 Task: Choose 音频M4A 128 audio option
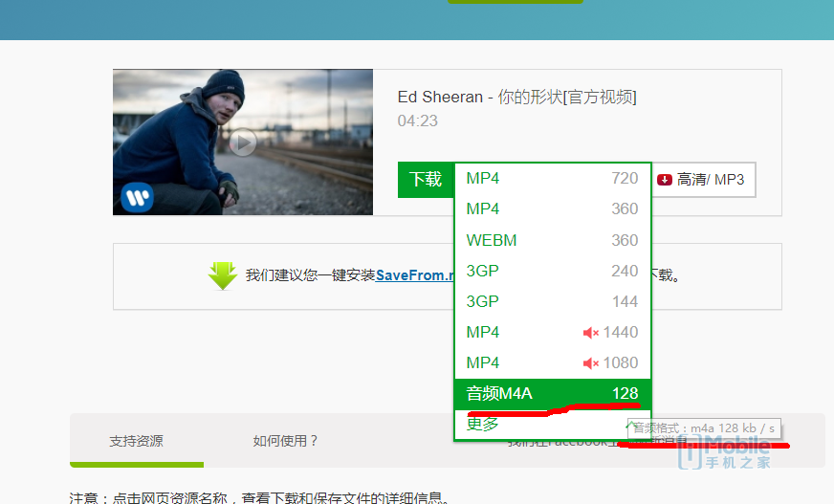(x=553, y=394)
